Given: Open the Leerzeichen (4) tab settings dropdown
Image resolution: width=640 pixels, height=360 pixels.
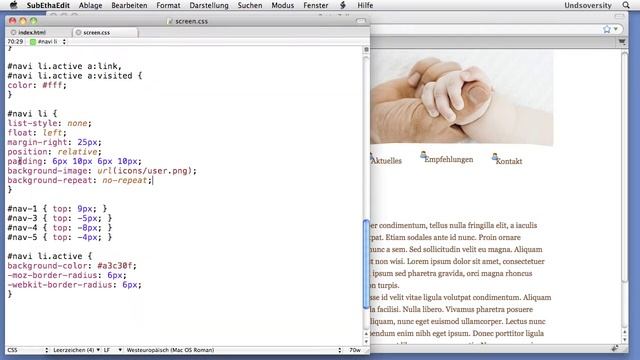Looking at the screenshot, I should (x=76, y=350).
